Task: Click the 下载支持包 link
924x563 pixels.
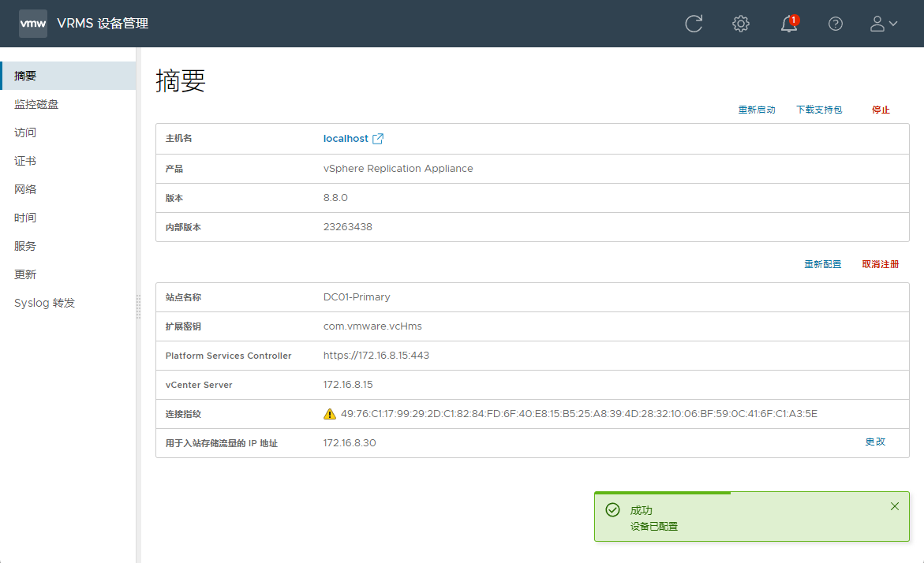Action: pyautogui.click(x=819, y=110)
